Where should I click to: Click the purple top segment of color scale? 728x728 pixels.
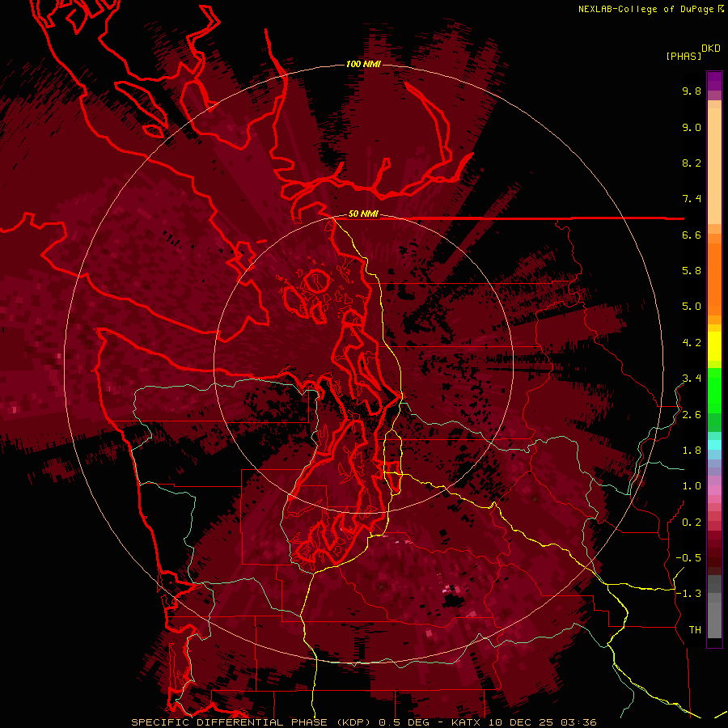pyautogui.click(x=714, y=81)
